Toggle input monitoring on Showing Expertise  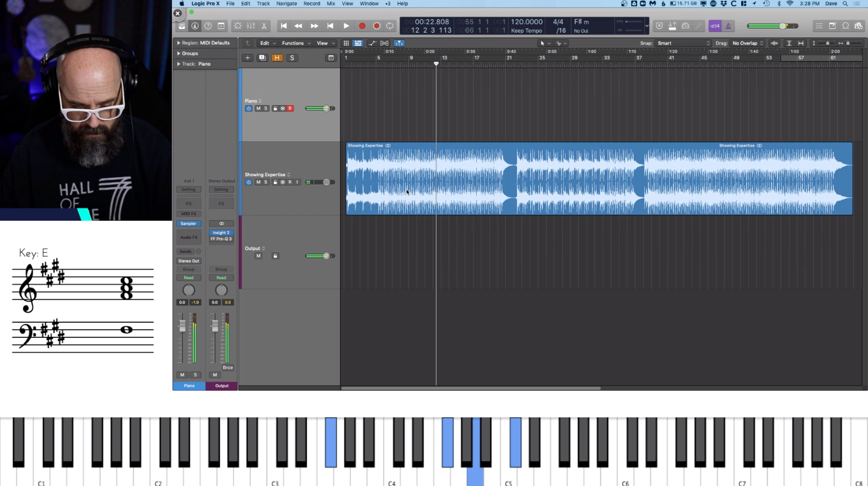[297, 182]
